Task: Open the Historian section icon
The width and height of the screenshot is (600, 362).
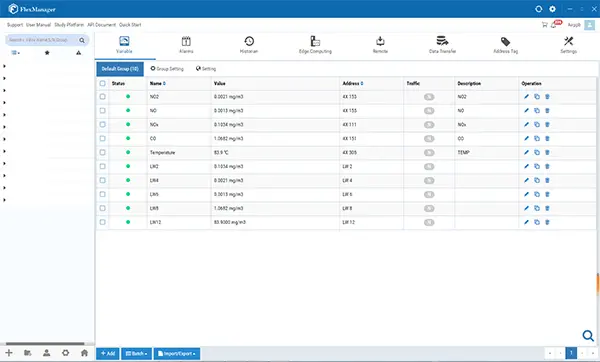Action: coord(249,41)
